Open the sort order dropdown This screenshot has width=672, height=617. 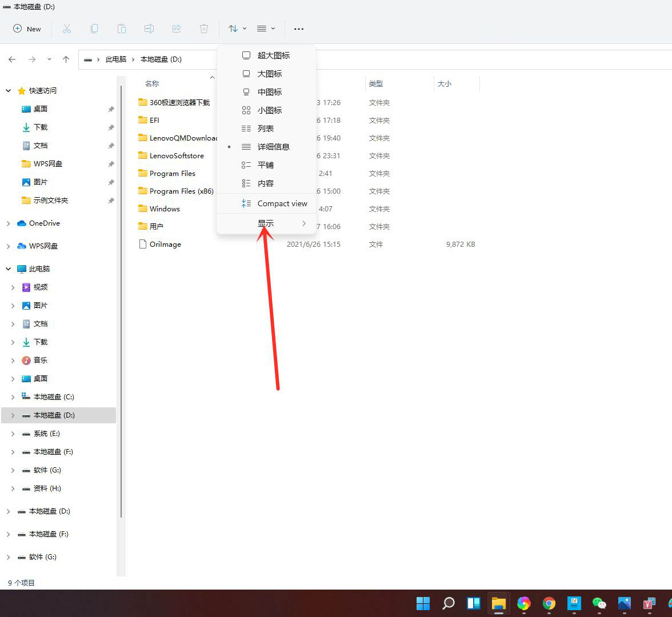pyautogui.click(x=237, y=29)
